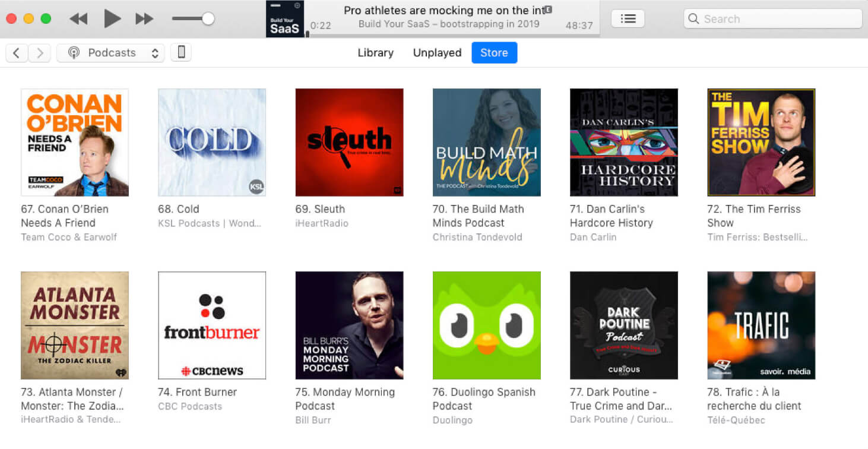Adjust the volume slider knob
The image size is (868, 449).
click(208, 19)
